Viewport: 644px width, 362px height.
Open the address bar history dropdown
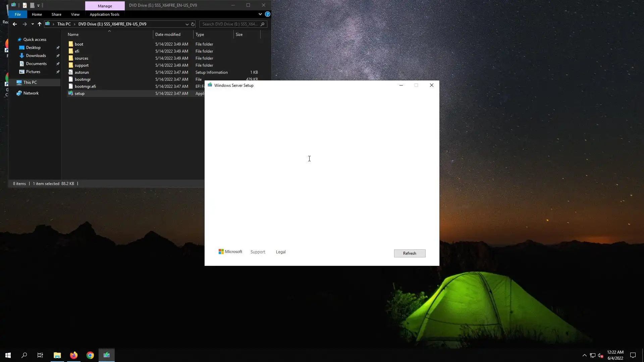tap(187, 24)
